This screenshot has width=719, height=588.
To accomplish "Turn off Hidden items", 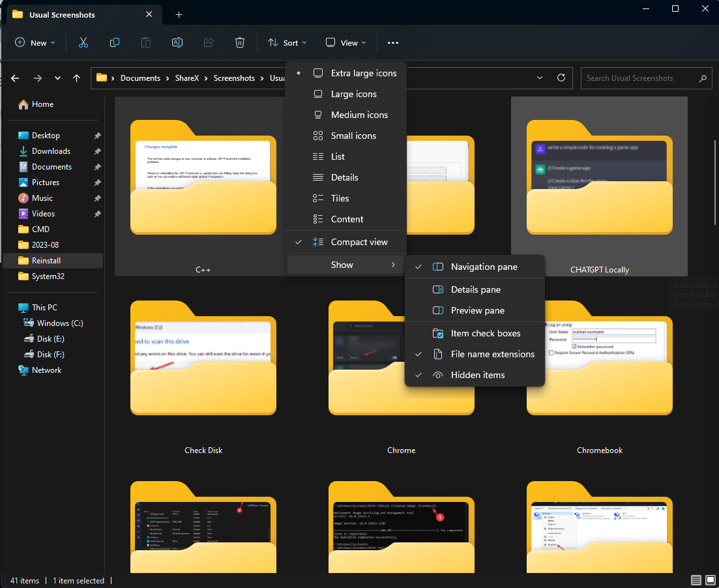I will click(478, 375).
